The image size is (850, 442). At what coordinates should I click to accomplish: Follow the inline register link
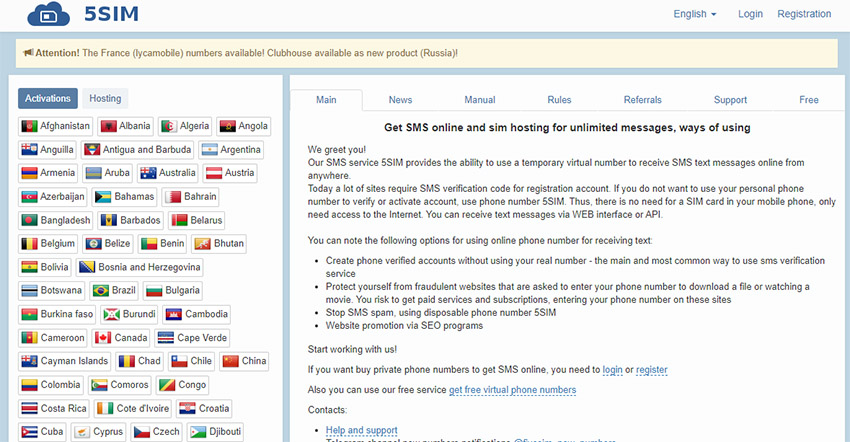tap(652, 370)
